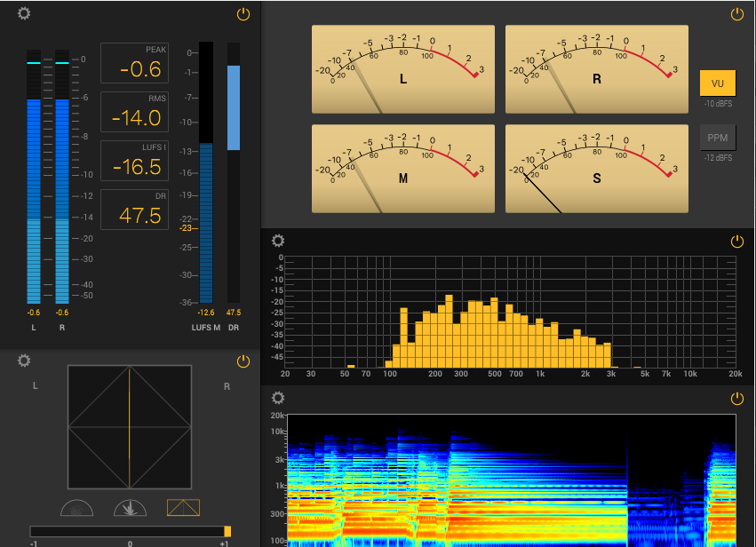Screen dimensions: 756x547
Task: Open the vectorscope panel settings gear
Action: (x=24, y=361)
